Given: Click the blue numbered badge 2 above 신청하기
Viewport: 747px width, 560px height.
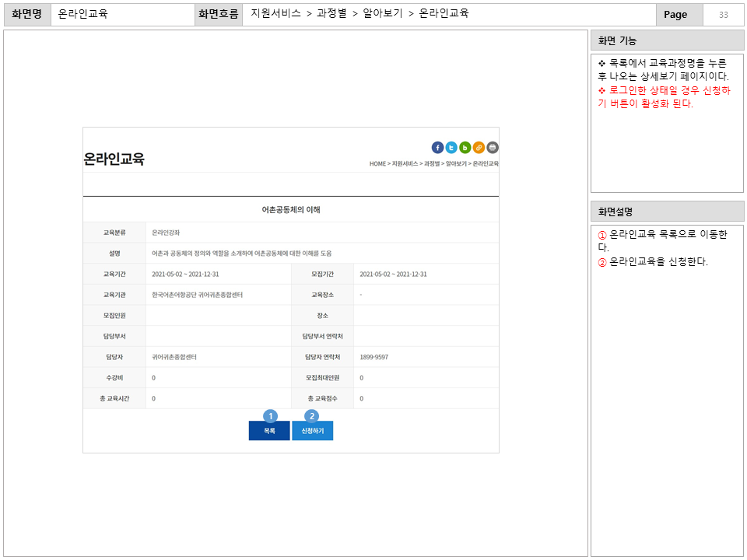Looking at the screenshot, I should coord(311,416).
